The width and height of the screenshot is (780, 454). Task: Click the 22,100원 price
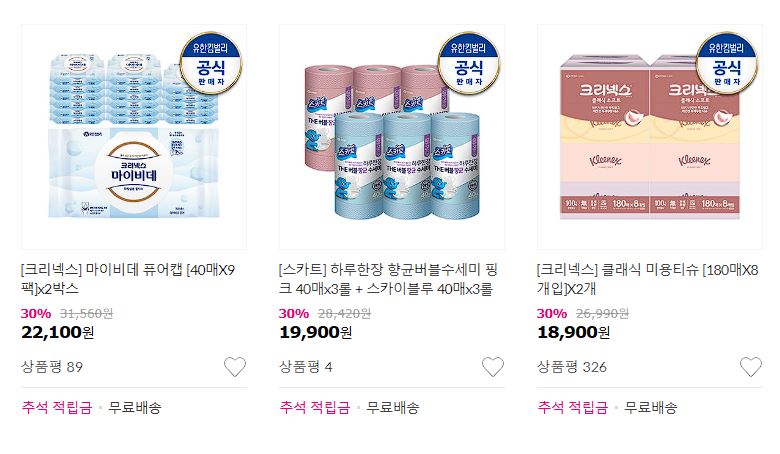coord(57,332)
